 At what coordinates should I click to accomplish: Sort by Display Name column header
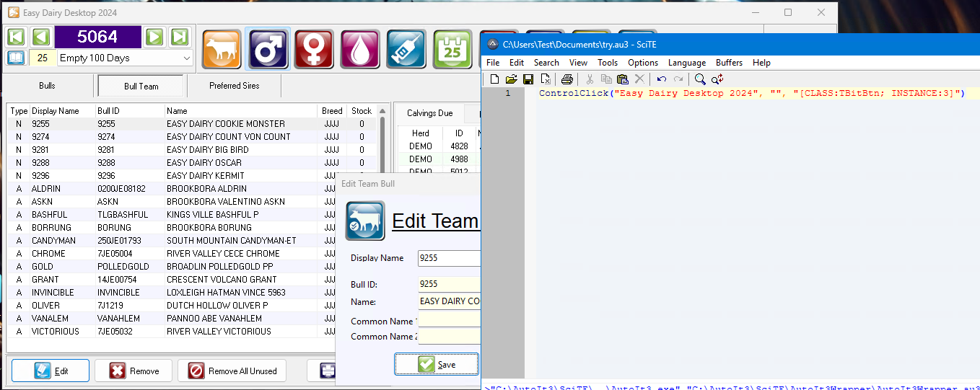coord(62,111)
